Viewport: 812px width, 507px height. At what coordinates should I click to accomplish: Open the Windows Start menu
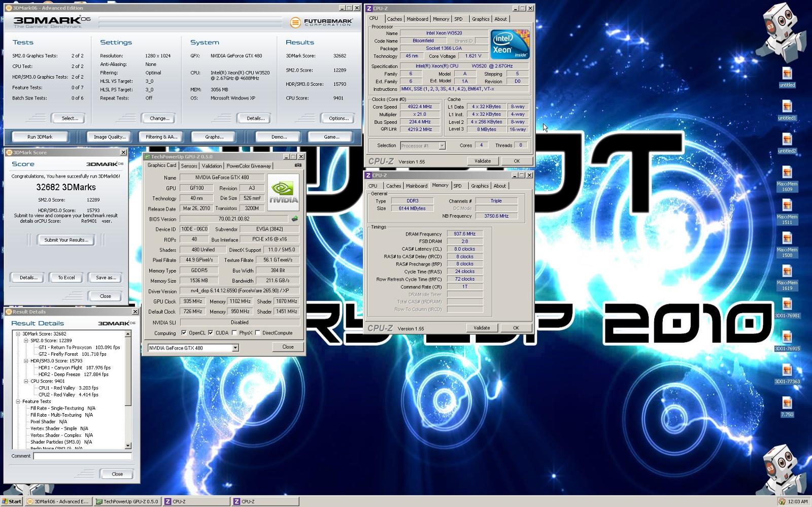click(12, 501)
